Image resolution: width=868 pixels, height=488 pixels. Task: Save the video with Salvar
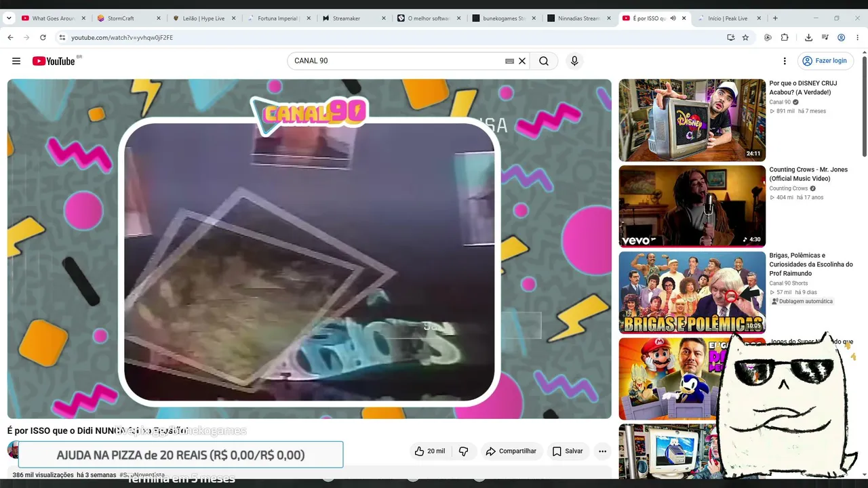pos(568,451)
